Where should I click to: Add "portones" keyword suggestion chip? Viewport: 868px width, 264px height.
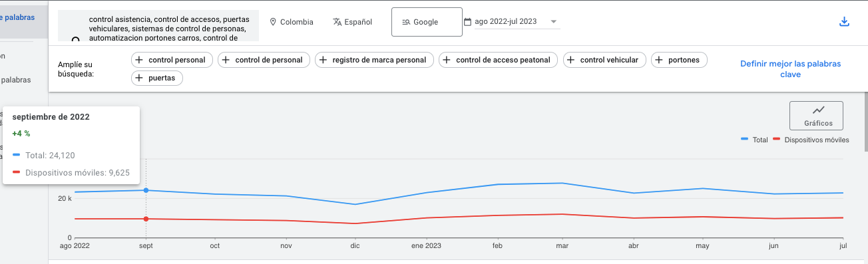pos(679,60)
